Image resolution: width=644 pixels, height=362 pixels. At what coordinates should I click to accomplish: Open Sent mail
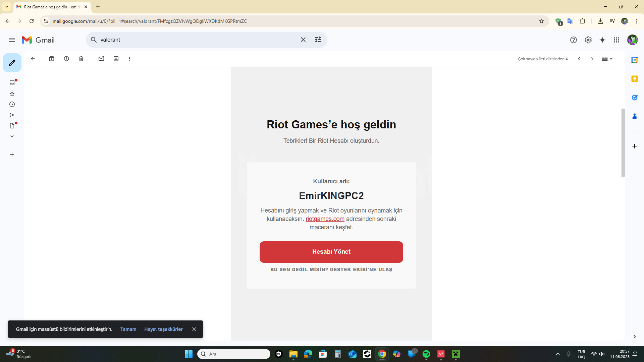(12, 115)
